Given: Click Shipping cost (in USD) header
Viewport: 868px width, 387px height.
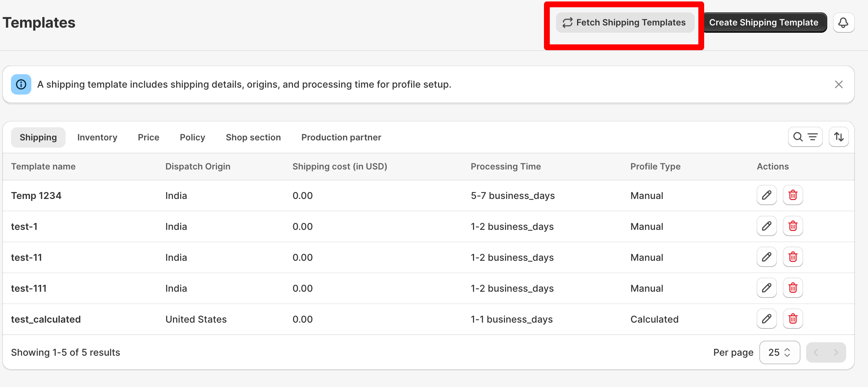Looking at the screenshot, I should [x=340, y=167].
